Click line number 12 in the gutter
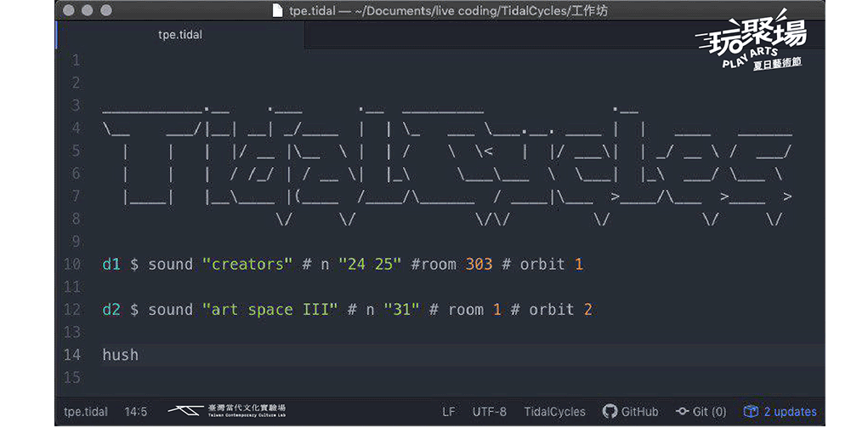This screenshot has width=868, height=434. tap(72, 310)
